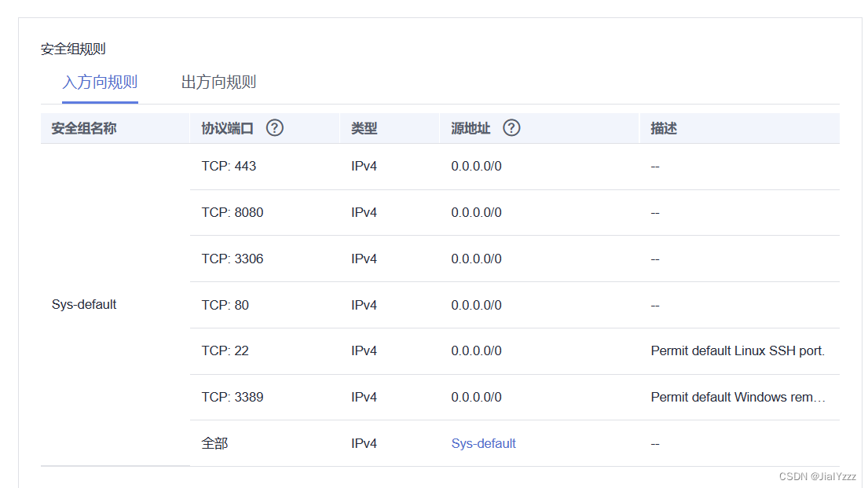Click the 全部 protocol entry
The height and width of the screenshot is (488, 868).
click(x=214, y=444)
